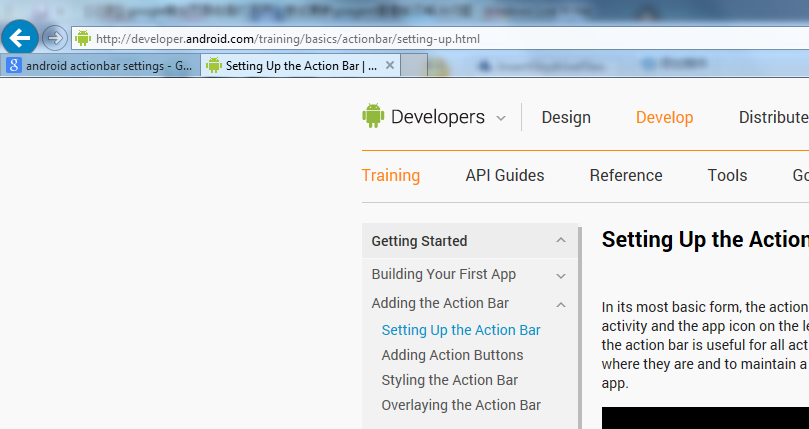Open the Tools page
Image resolution: width=809 pixels, height=429 pixels.
pyautogui.click(x=727, y=175)
